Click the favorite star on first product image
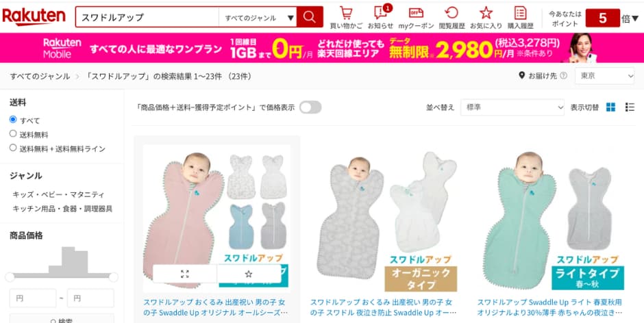Viewport: 644px width, 323px height. coord(249,274)
